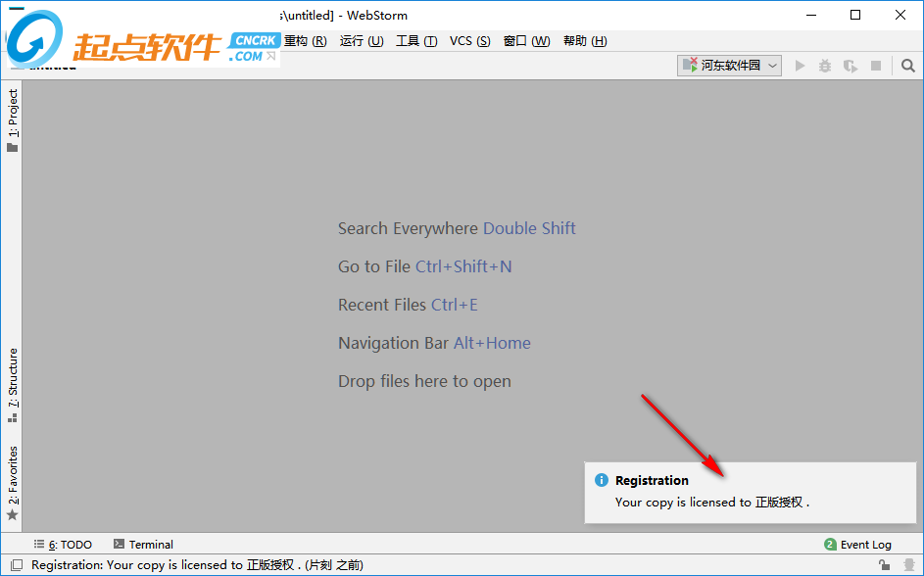
Task: Open the Event Log panel
Action: pyautogui.click(x=857, y=545)
